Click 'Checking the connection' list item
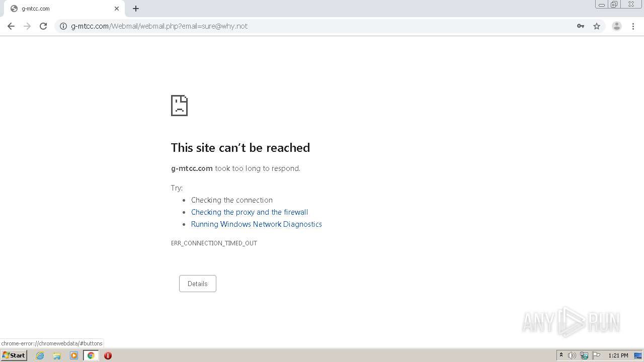 pos(232,200)
